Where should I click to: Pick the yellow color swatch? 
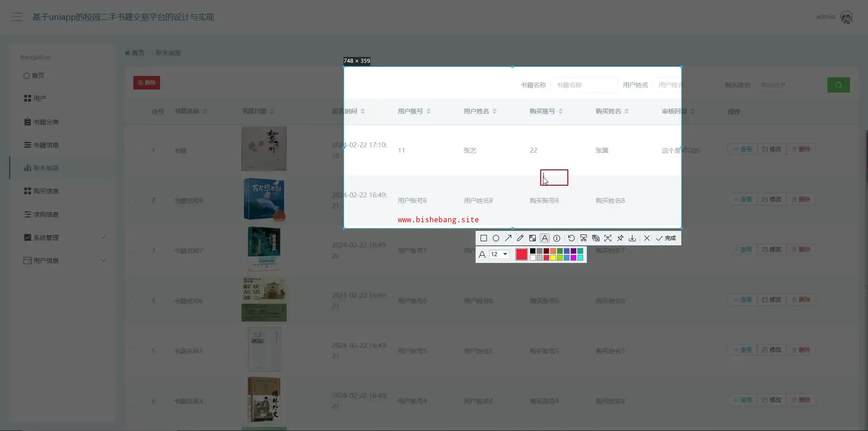click(x=553, y=258)
